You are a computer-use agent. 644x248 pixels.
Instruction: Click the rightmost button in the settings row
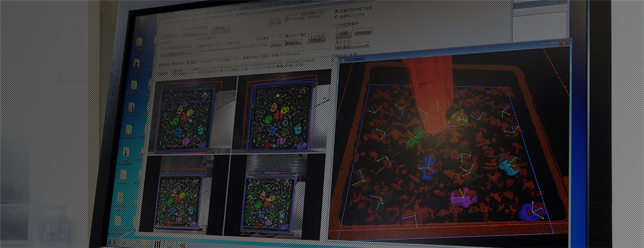[317, 39]
